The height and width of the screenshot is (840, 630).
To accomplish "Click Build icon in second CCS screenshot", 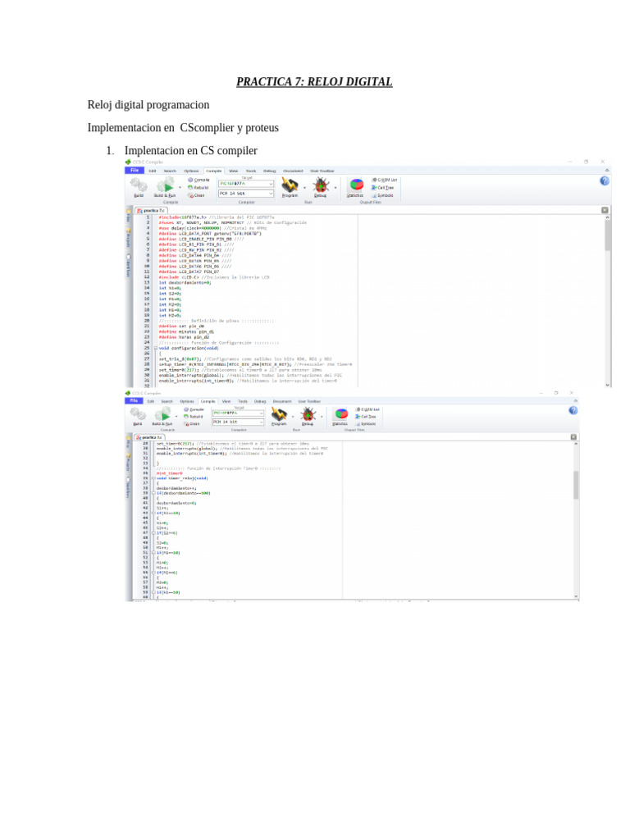I will click(x=138, y=414).
